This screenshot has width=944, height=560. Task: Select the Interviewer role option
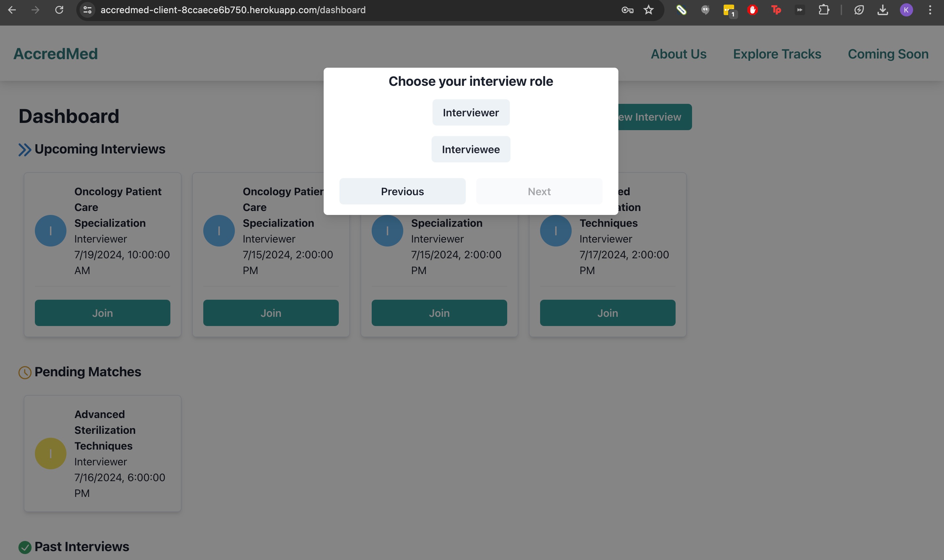click(470, 112)
